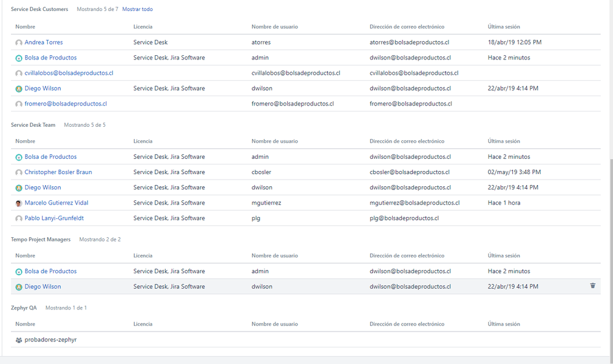Open Bolsa de Productos in Service Desk Team
The height and width of the screenshot is (364, 613).
tap(50, 157)
